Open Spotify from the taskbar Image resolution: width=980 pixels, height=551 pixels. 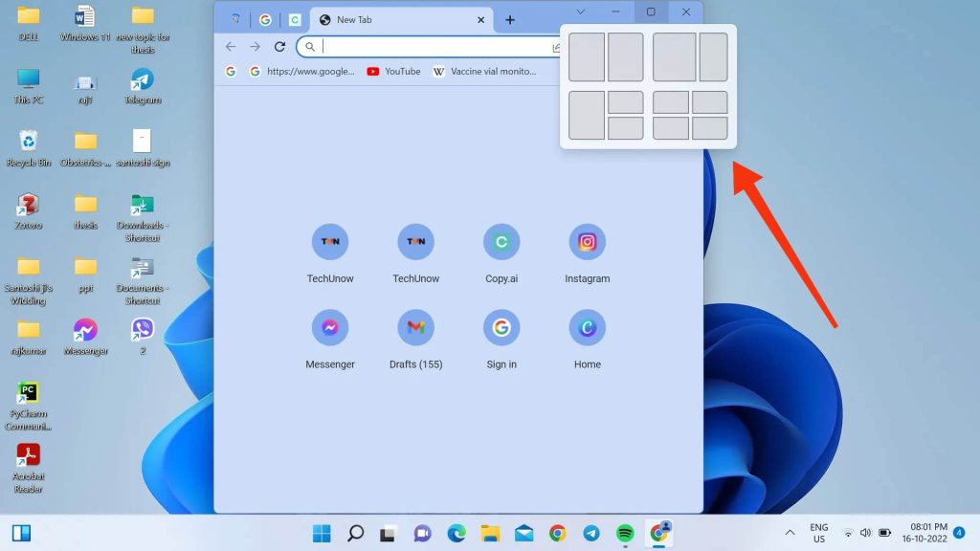(x=625, y=533)
